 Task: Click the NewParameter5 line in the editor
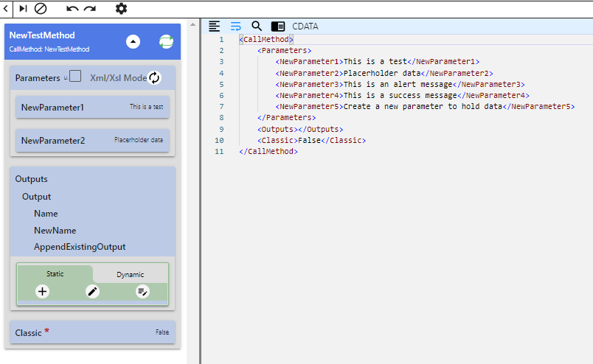pos(425,107)
